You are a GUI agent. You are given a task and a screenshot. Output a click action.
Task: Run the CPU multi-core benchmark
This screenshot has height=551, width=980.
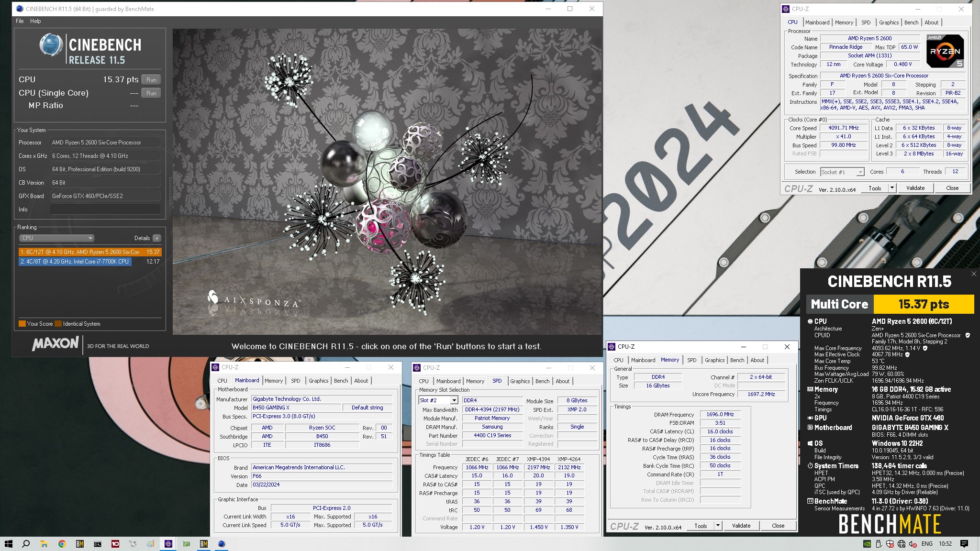coord(151,80)
